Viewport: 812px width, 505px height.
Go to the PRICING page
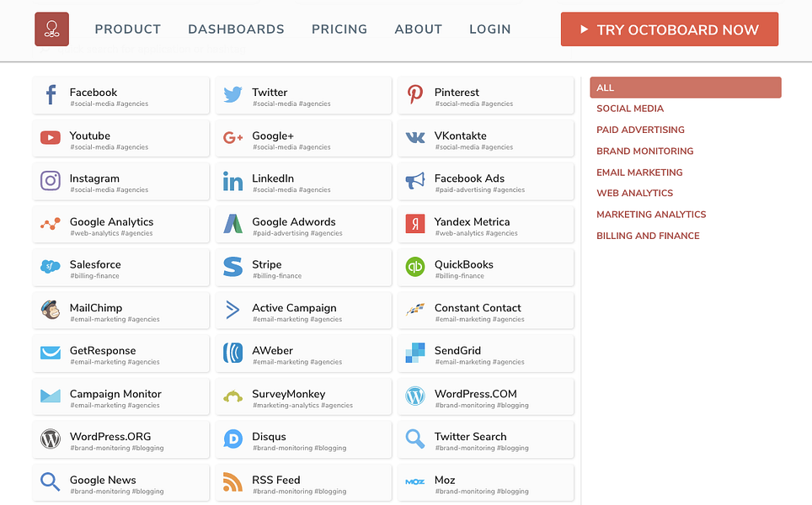[x=339, y=29]
